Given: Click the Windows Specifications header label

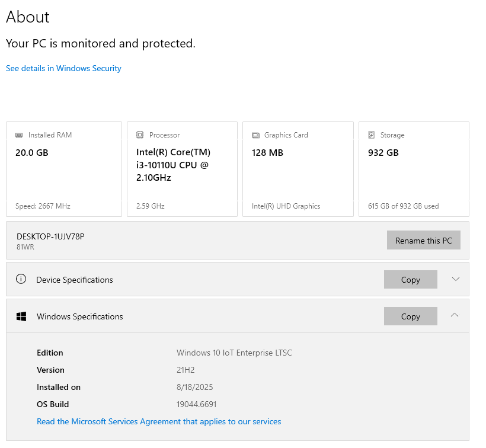Looking at the screenshot, I should [79, 316].
